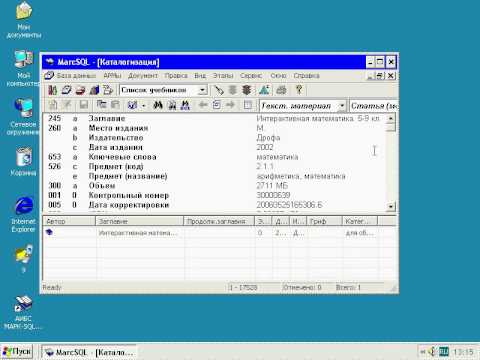
Task: Open the Этапы menu
Action: pos(223,76)
